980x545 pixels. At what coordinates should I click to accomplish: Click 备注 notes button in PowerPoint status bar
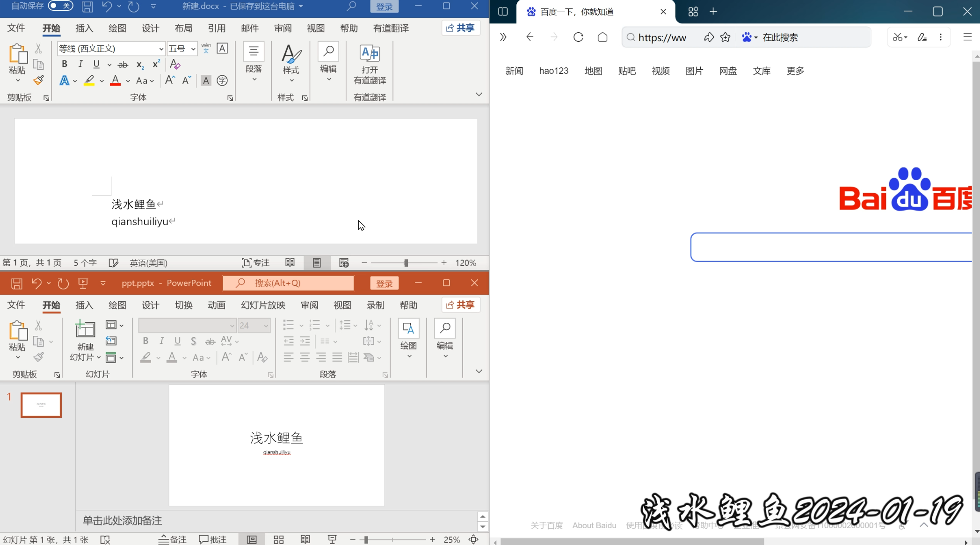pyautogui.click(x=173, y=539)
